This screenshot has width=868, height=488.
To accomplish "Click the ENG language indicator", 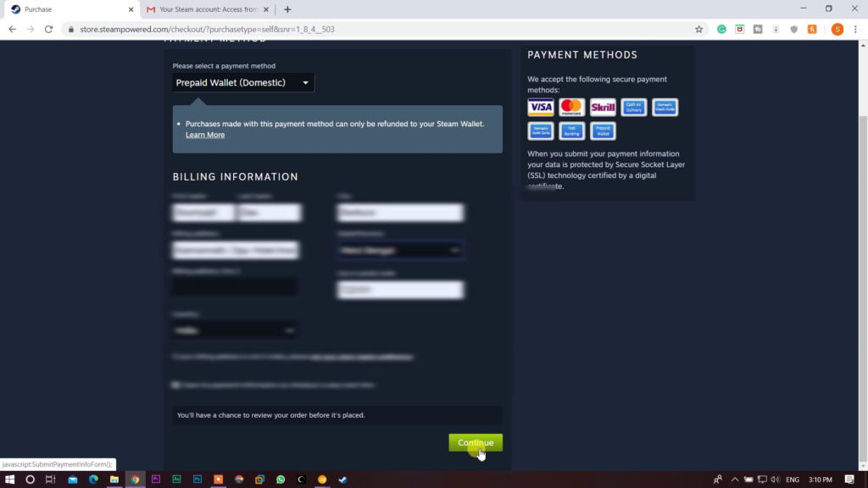I will (x=793, y=480).
